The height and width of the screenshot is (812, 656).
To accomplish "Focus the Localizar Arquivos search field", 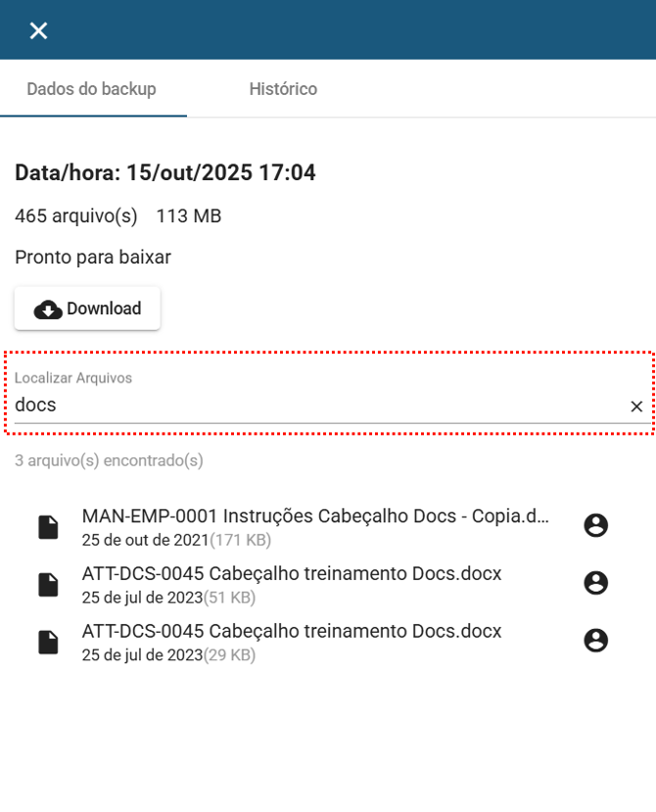I will click(313, 405).
